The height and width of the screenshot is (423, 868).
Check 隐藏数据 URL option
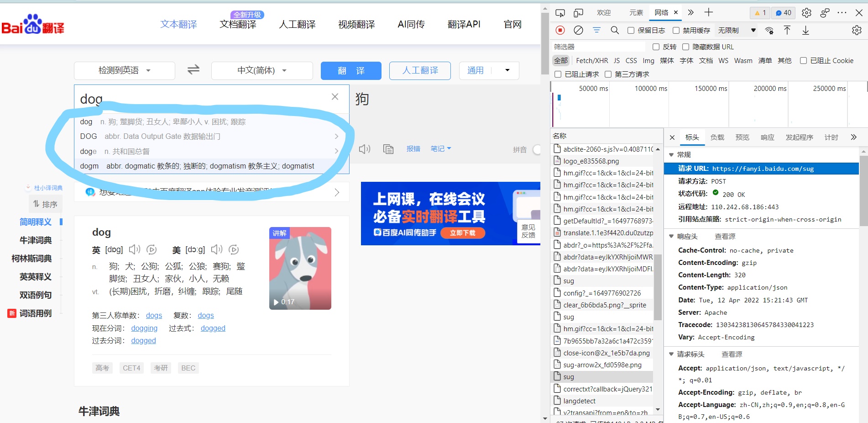tap(685, 47)
